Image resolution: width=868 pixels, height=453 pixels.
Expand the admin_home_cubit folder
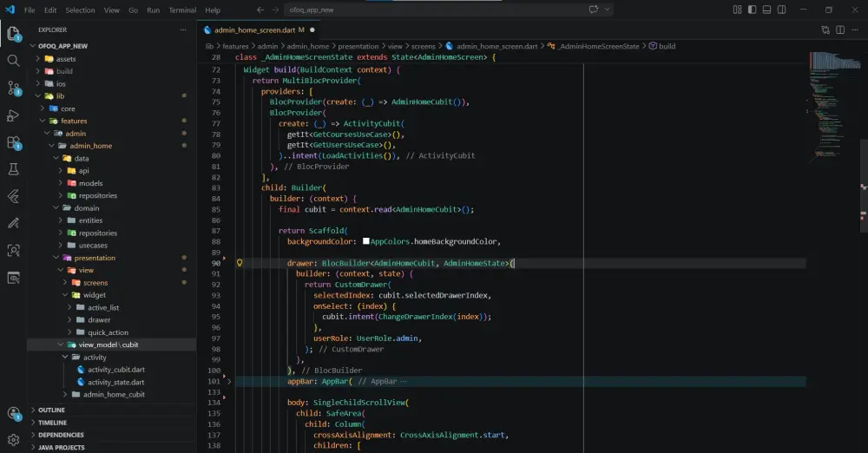114,394
